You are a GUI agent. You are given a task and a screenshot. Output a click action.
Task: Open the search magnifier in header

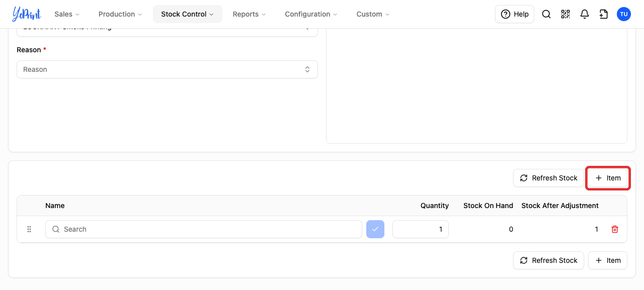click(546, 14)
